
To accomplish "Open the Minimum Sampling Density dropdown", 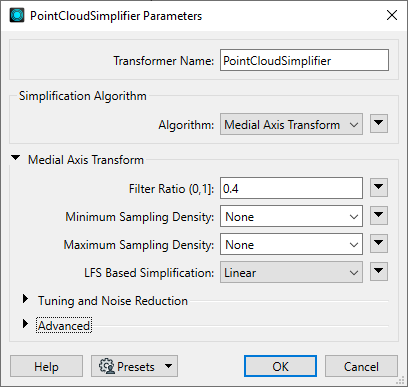I will pyautogui.click(x=291, y=216).
